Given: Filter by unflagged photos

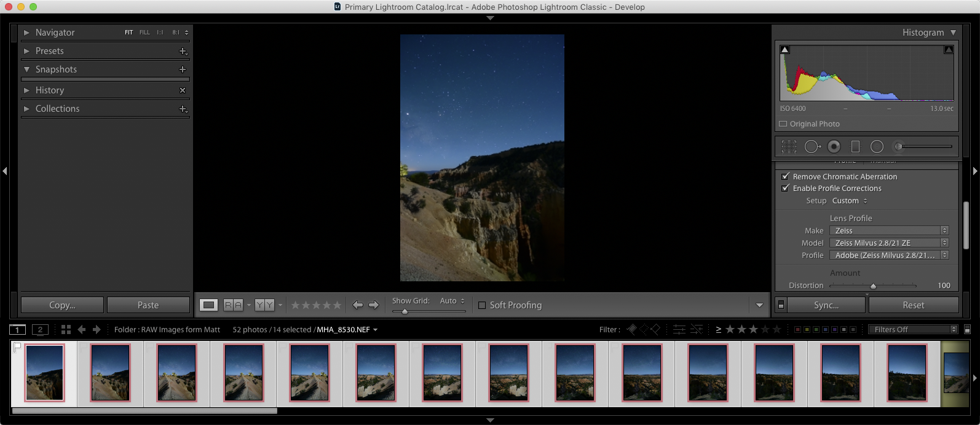Looking at the screenshot, I should tap(644, 329).
